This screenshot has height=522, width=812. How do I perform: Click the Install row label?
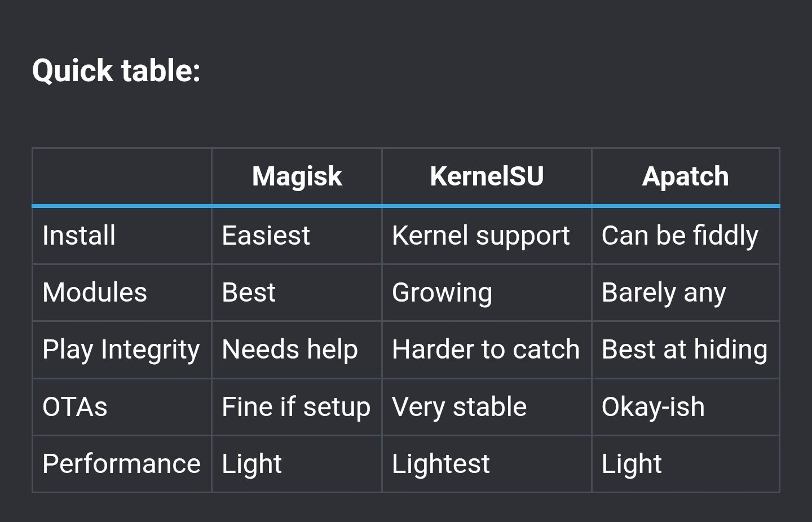pyautogui.click(x=79, y=236)
